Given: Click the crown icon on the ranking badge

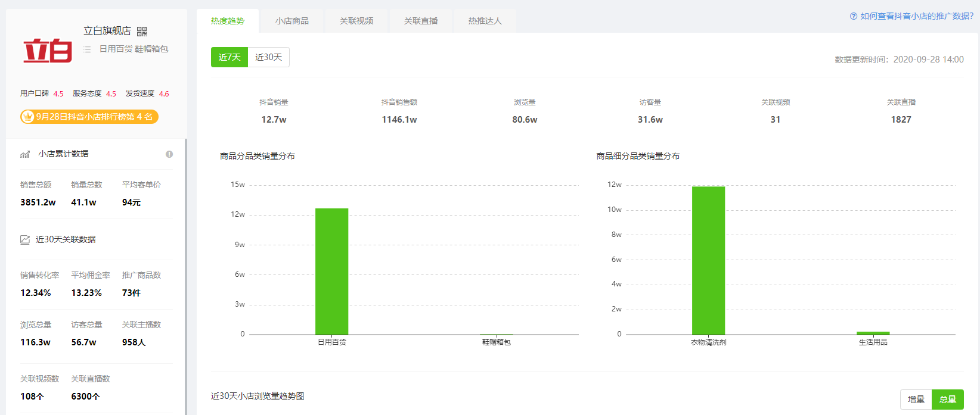Looking at the screenshot, I should tap(27, 117).
